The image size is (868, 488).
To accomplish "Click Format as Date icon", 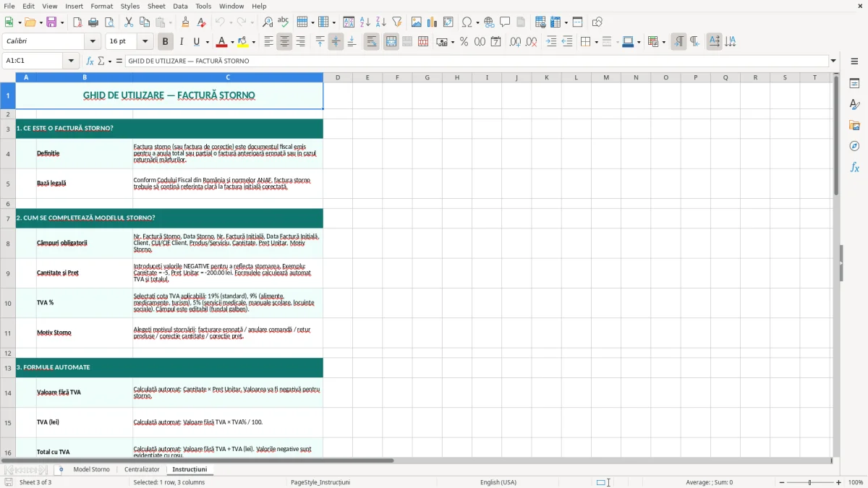I will click(x=496, y=42).
